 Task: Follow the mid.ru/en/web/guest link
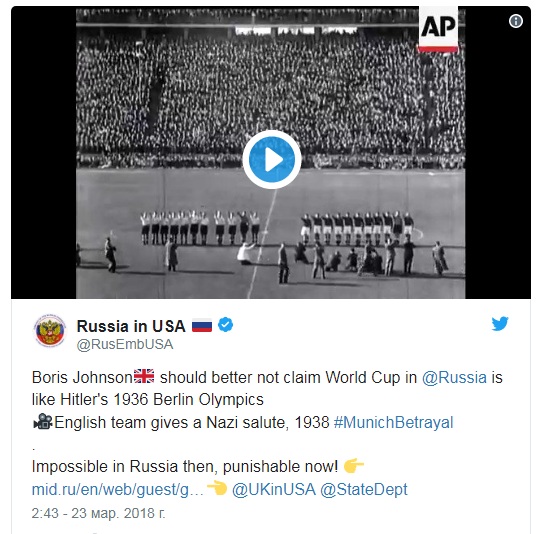(x=118, y=489)
